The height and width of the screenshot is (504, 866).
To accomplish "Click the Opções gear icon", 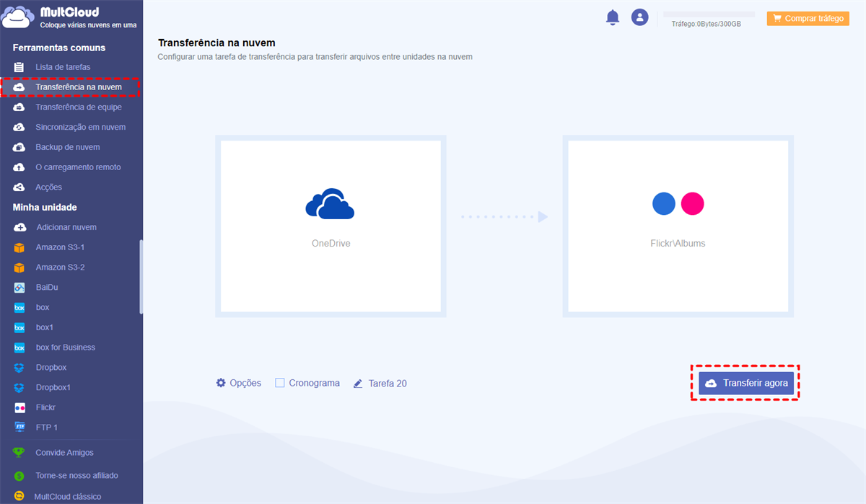I will tap(221, 383).
